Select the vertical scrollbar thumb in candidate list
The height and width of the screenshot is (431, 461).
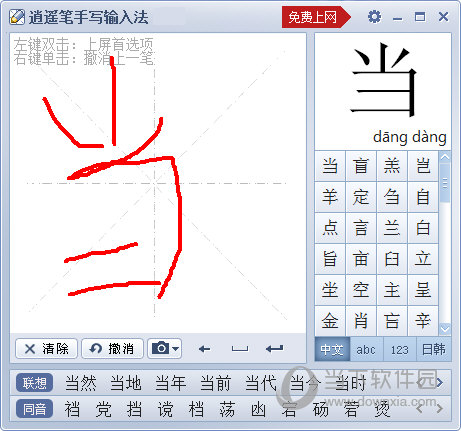coord(445,183)
